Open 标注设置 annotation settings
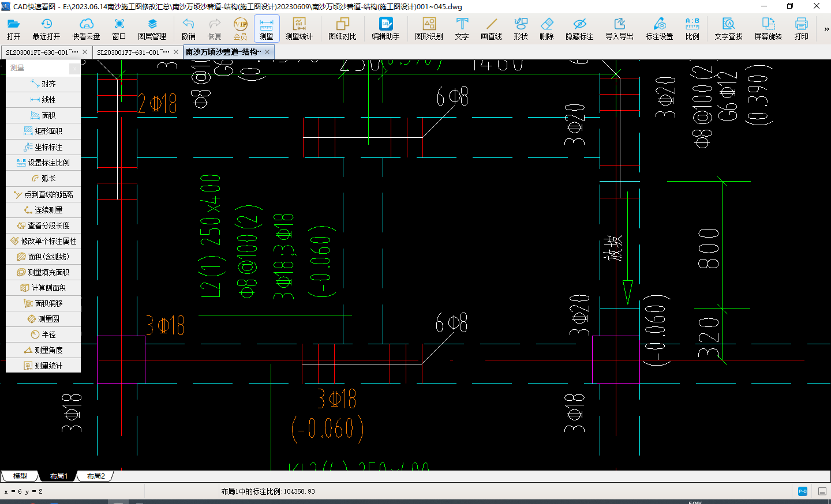The image size is (831, 504). [x=659, y=29]
